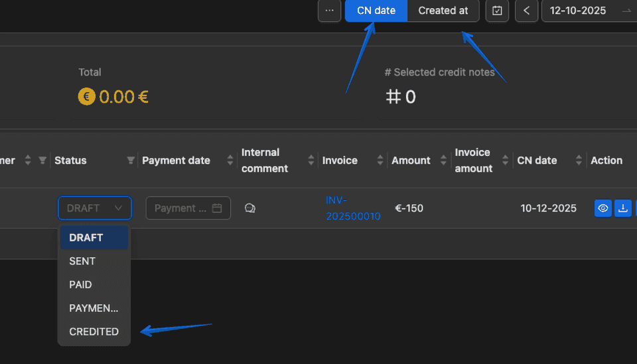Open calendar icon in payment date field
The height and width of the screenshot is (364, 637).
point(217,208)
